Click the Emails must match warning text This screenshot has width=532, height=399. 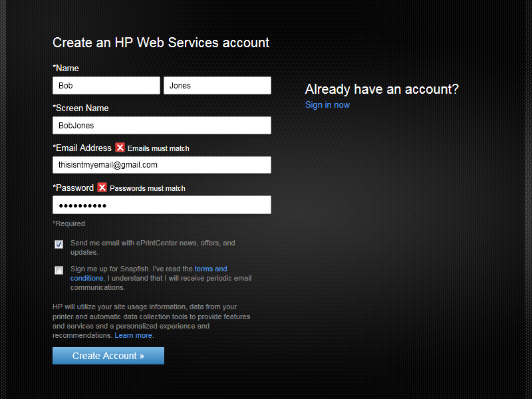click(160, 148)
